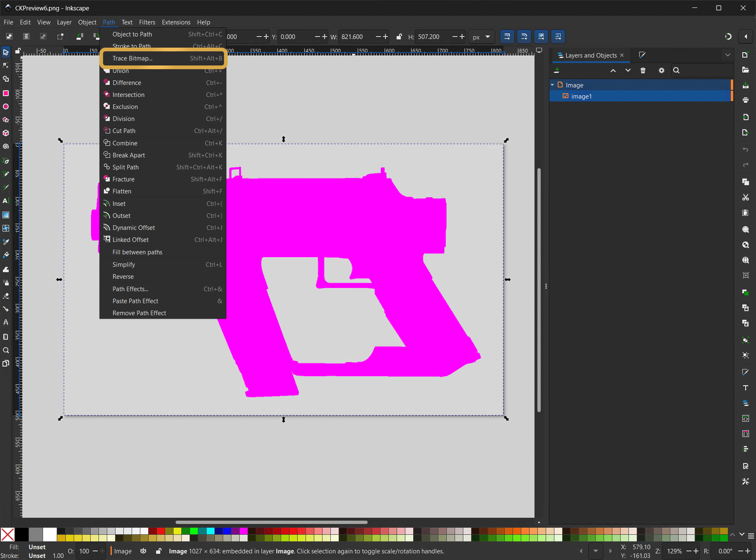The width and height of the screenshot is (756, 560).
Task: Select the Text tool
Action: (x=6, y=201)
